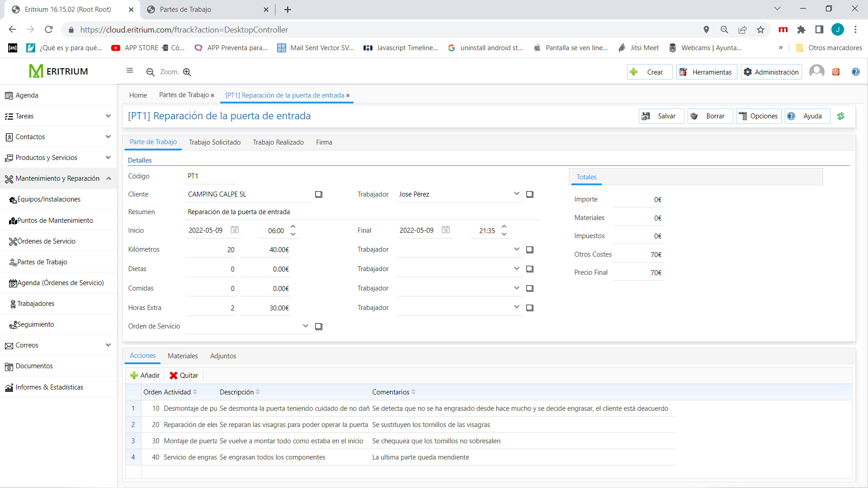
Task: Open Documentos in the sidebar
Action: click(x=59, y=366)
